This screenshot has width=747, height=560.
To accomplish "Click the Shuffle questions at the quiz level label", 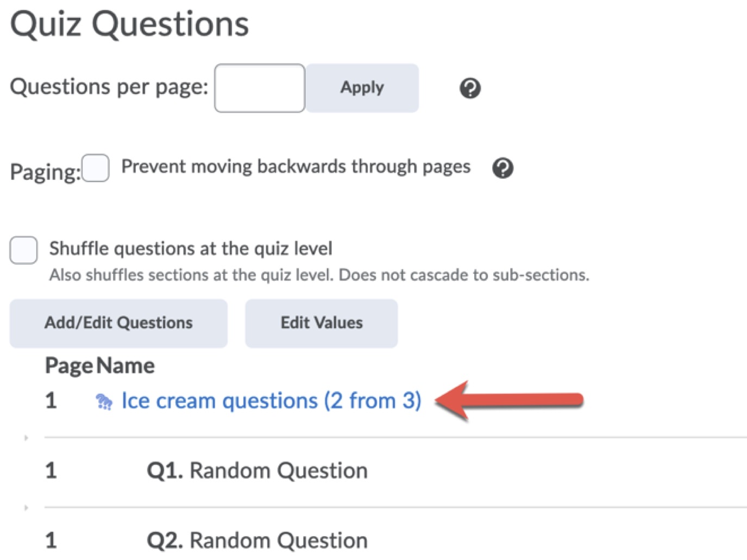I will coord(191,249).
